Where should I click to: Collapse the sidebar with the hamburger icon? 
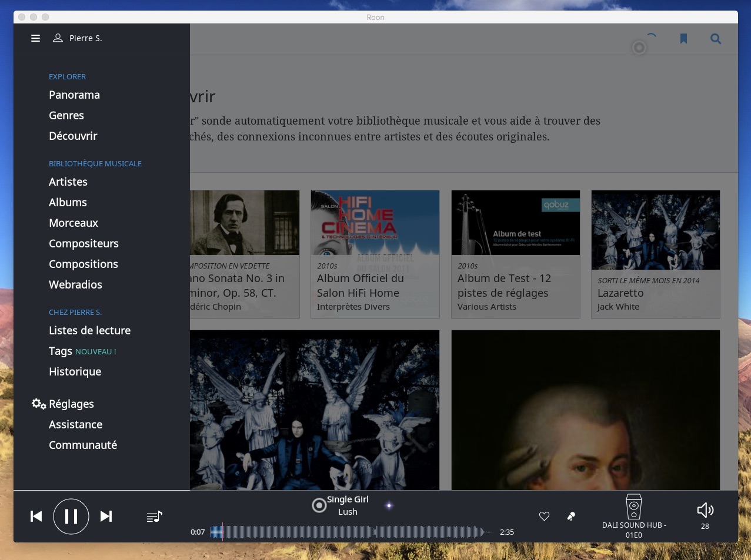coord(36,38)
